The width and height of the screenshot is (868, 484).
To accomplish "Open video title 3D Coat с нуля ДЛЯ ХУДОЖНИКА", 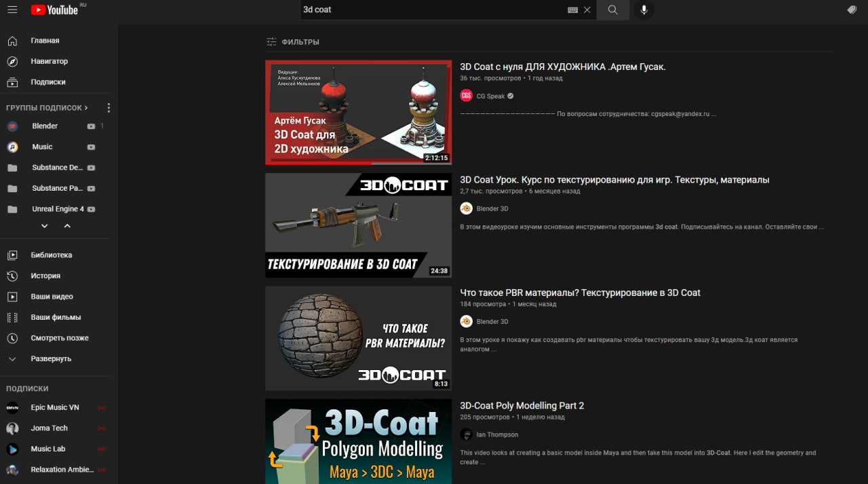I will [563, 67].
